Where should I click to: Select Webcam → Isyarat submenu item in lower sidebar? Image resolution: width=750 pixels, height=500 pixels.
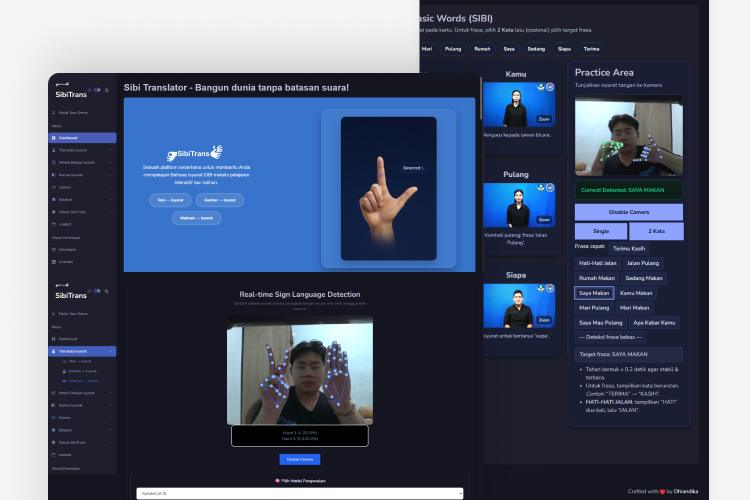80,381
